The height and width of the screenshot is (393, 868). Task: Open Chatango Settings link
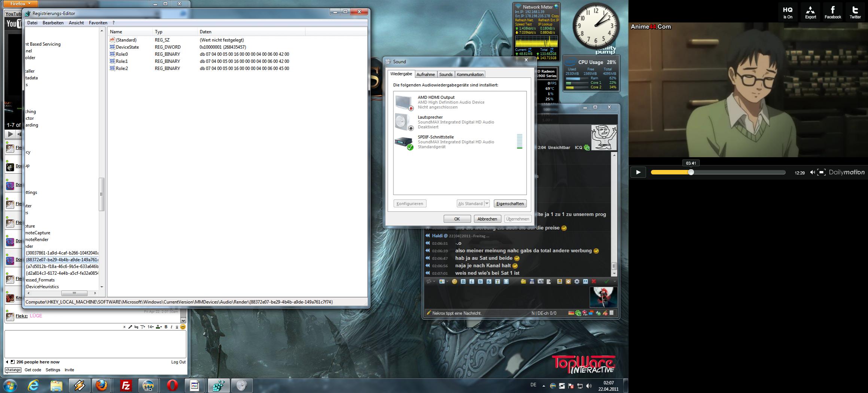pyautogui.click(x=53, y=370)
